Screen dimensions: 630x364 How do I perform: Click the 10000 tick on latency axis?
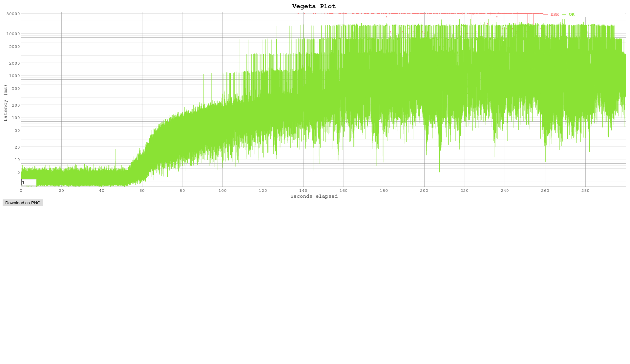pyautogui.click(x=13, y=34)
